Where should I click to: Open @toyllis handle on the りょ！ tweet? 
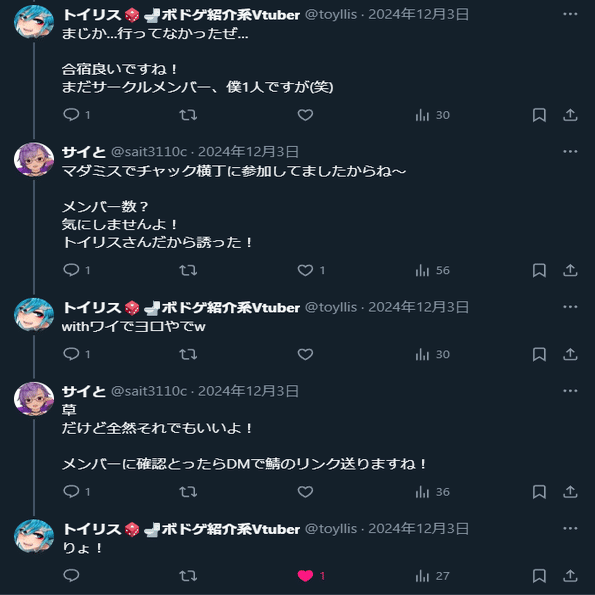click(x=331, y=529)
